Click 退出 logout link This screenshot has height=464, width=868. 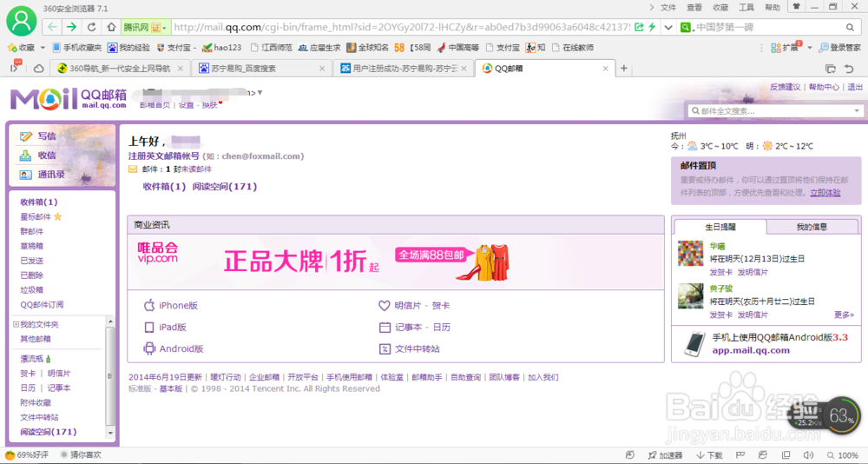pos(855,87)
